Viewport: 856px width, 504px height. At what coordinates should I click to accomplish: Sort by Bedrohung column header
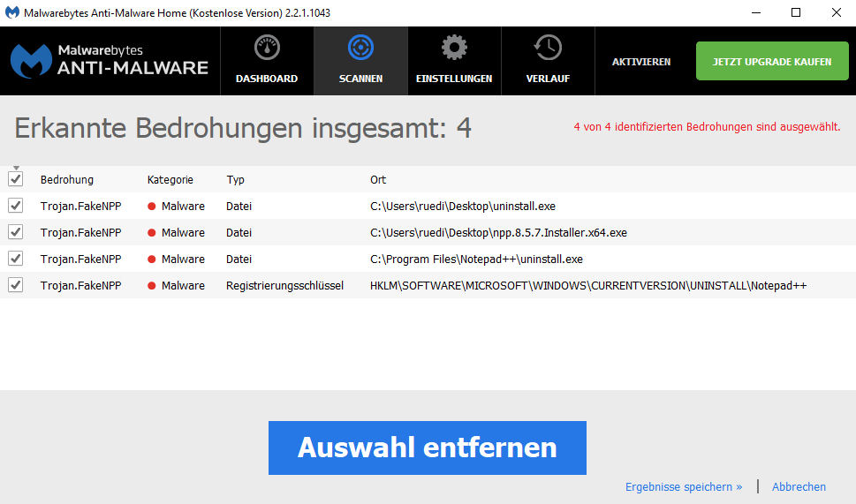pos(66,179)
